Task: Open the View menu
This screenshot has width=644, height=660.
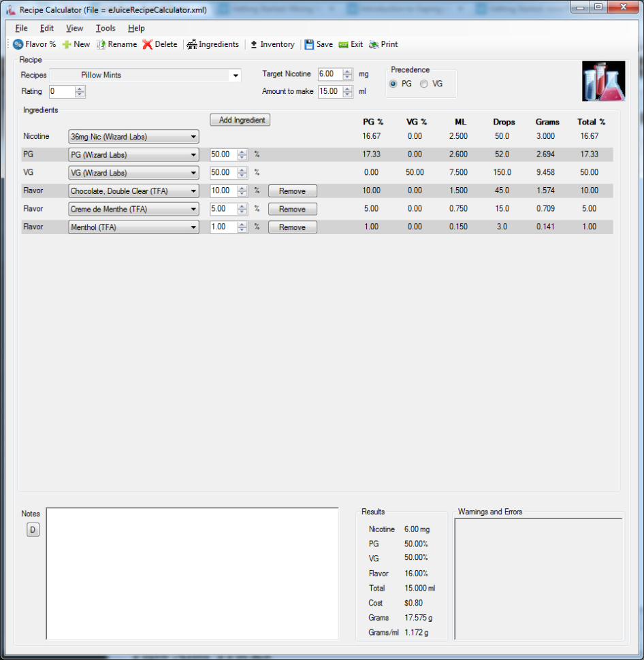Action: [x=75, y=28]
